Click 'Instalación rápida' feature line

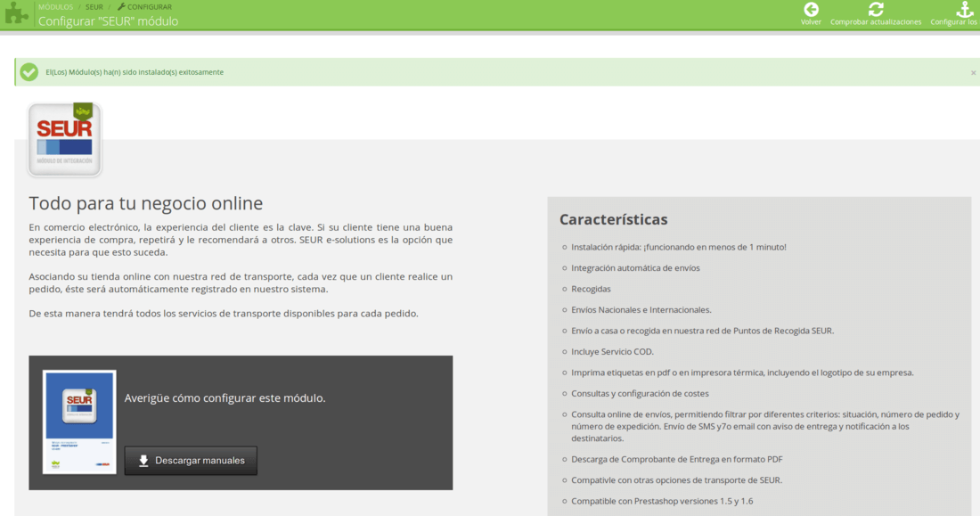coord(679,247)
